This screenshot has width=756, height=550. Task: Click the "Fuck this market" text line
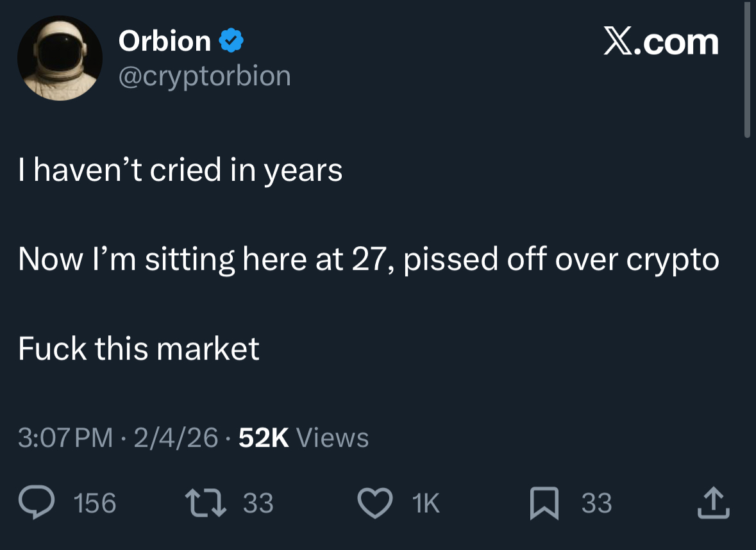pos(139,349)
